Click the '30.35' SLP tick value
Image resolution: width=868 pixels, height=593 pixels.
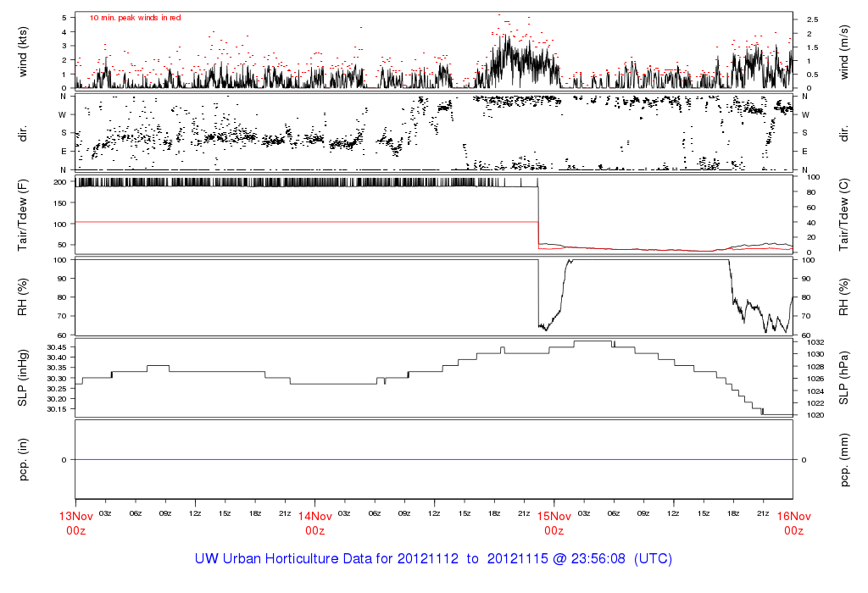coord(57,368)
